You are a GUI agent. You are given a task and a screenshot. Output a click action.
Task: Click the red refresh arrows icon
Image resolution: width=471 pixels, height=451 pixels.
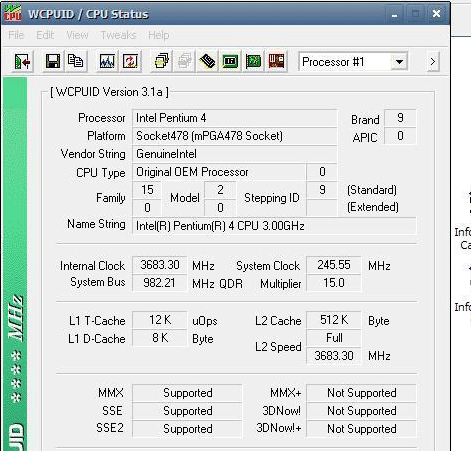coord(130,61)
